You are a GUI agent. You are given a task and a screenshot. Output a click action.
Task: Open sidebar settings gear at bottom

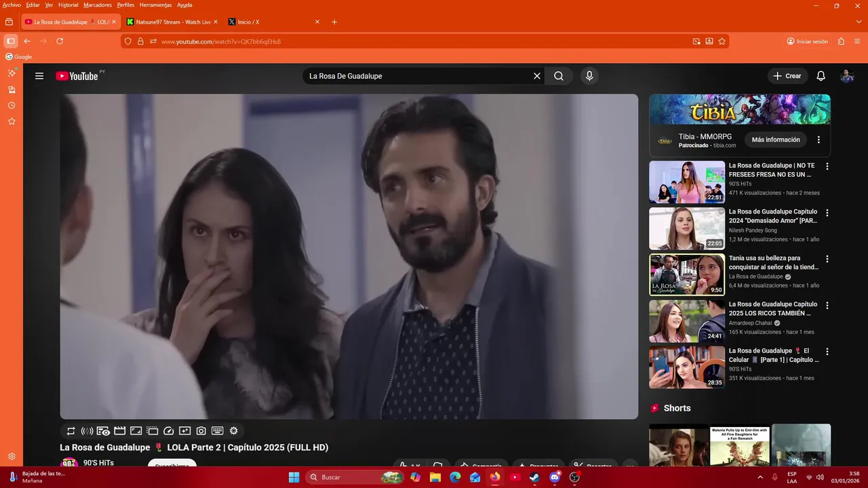[12, 457]
